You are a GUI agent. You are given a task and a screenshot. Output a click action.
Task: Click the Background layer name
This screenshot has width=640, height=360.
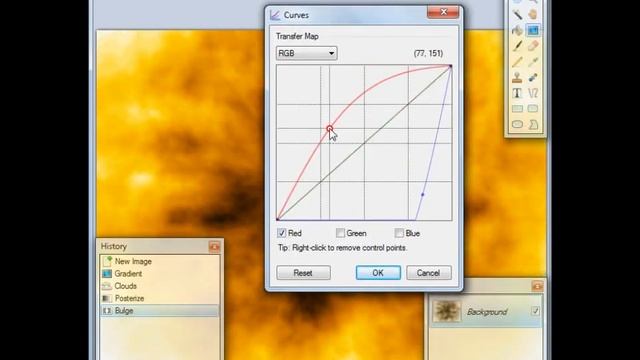coord(487,312)
